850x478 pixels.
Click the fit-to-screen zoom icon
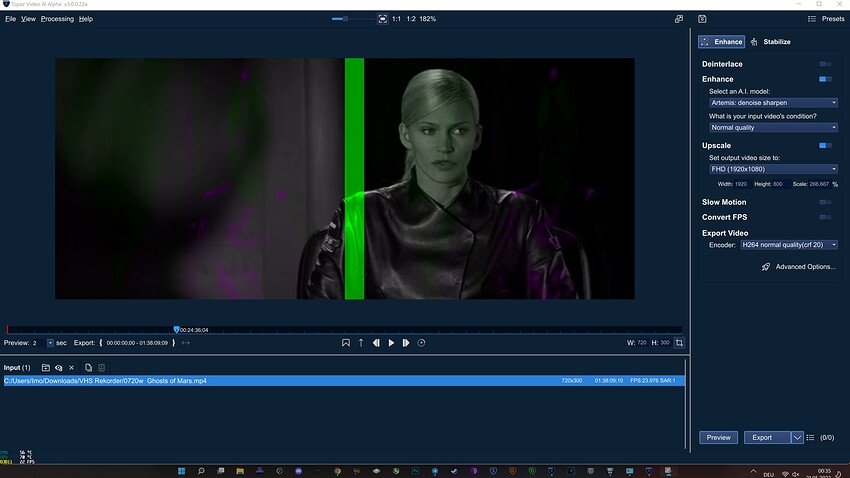382,19
